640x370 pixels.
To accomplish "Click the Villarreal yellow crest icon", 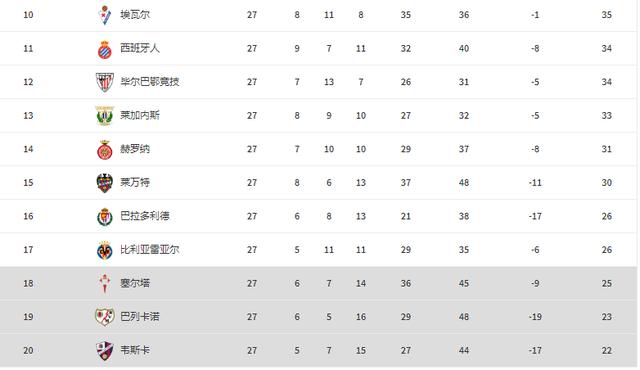I will [105, 250].
